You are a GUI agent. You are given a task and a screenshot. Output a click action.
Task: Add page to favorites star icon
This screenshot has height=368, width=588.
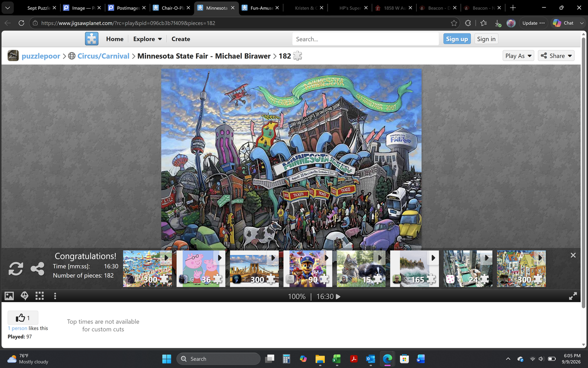454,23
